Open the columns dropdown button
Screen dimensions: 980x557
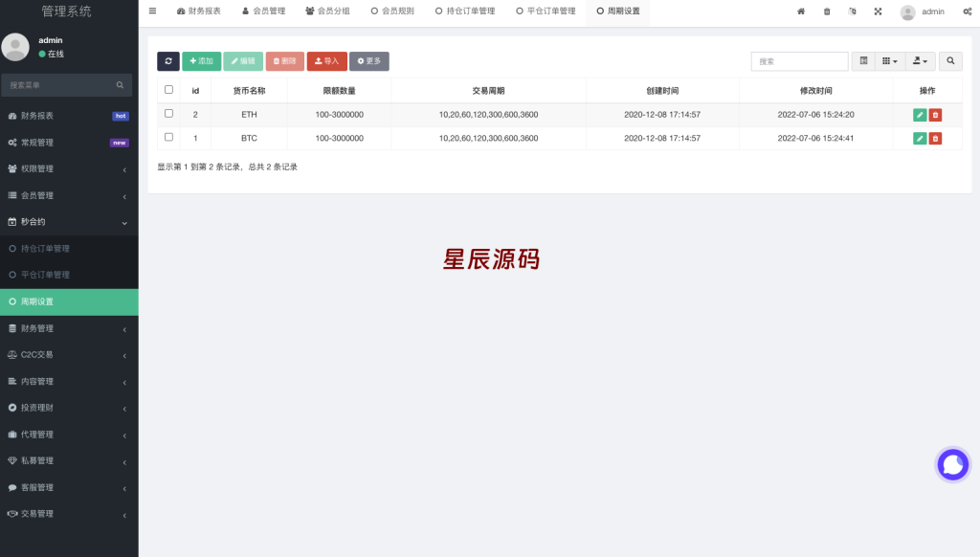[x=890, y=61]
